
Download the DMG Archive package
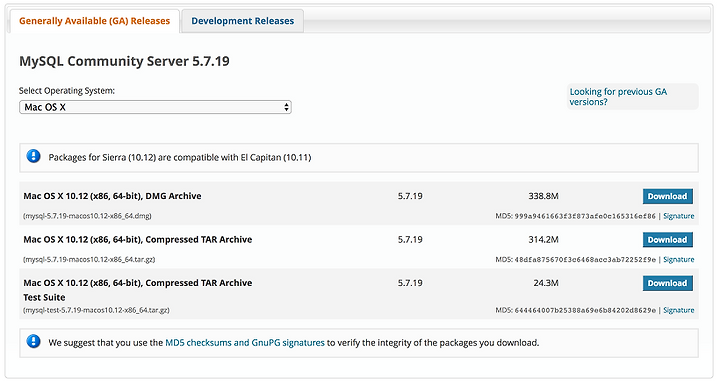coord(668,196)
